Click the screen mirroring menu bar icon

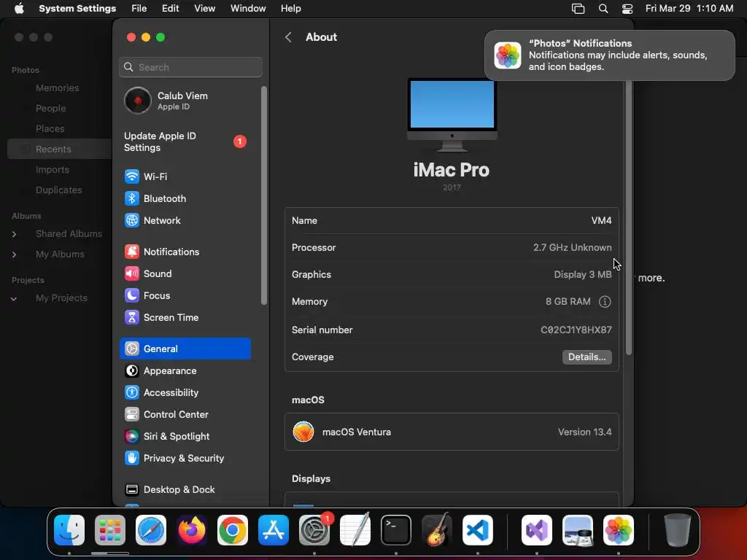(x=578, y=9)
